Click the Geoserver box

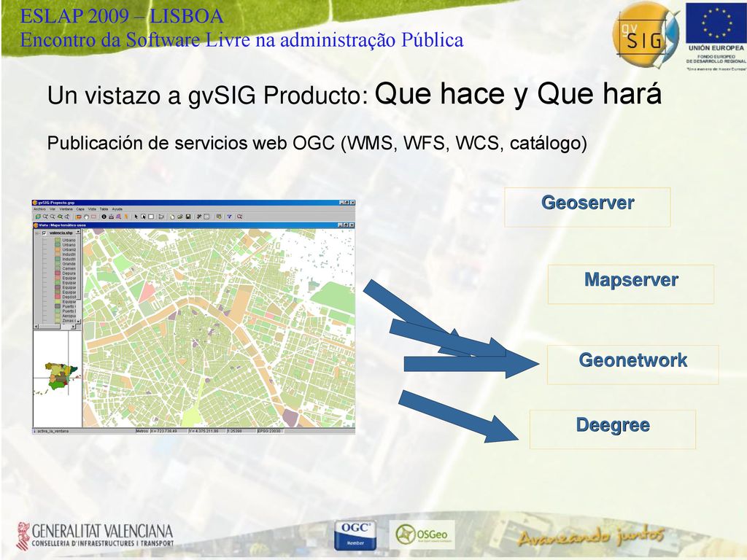(587, 207)
